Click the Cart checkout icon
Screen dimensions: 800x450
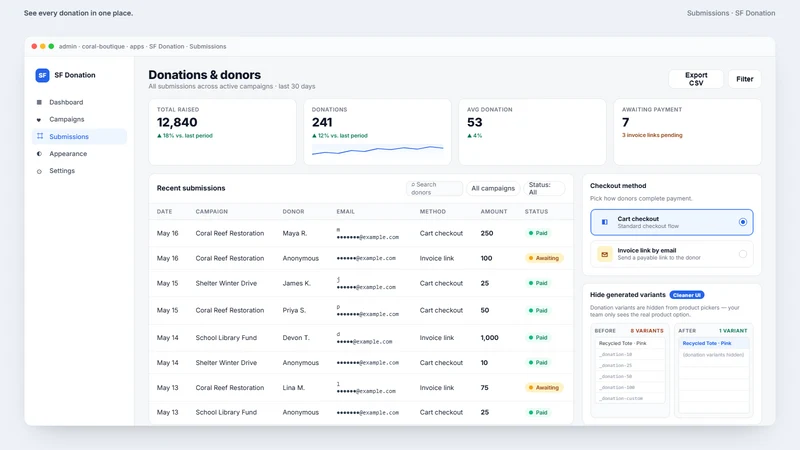point(605,222)
